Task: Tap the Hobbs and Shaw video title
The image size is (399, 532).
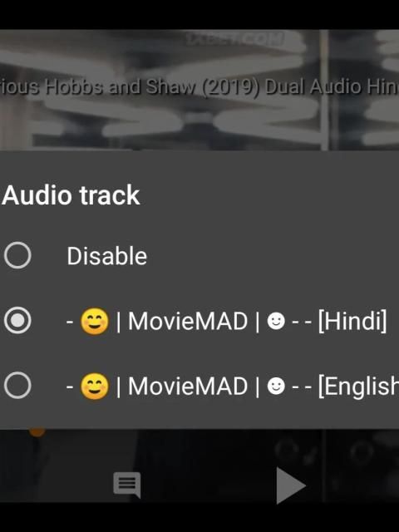Action: pyautogui.click(x=199, y=86)
